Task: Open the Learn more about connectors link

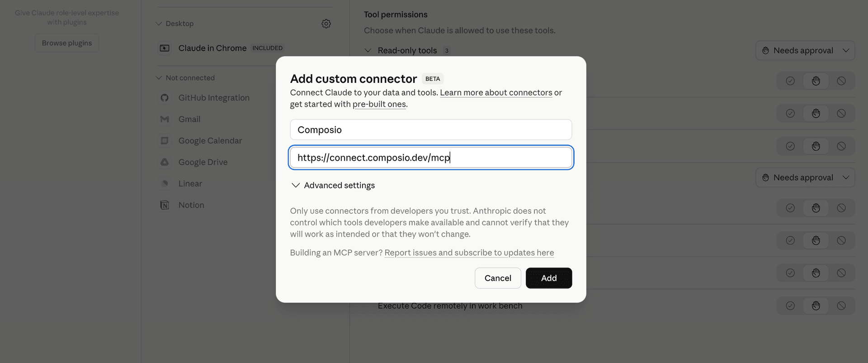Action: pos(495,93)
